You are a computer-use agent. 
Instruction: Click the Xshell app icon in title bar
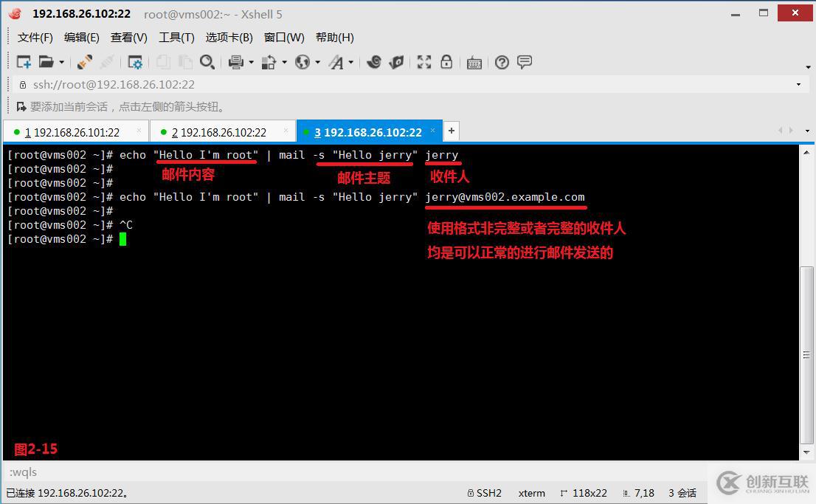(x=15, y=14)
